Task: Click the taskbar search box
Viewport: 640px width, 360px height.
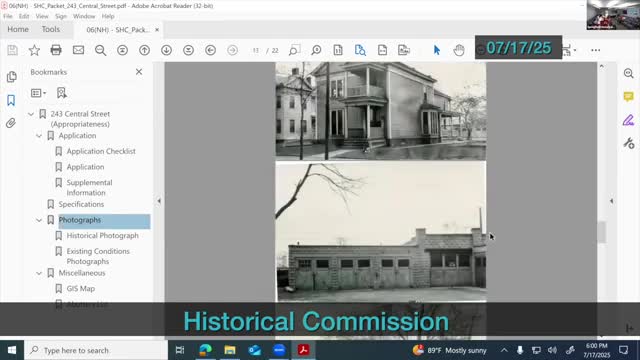Action: 96,350
